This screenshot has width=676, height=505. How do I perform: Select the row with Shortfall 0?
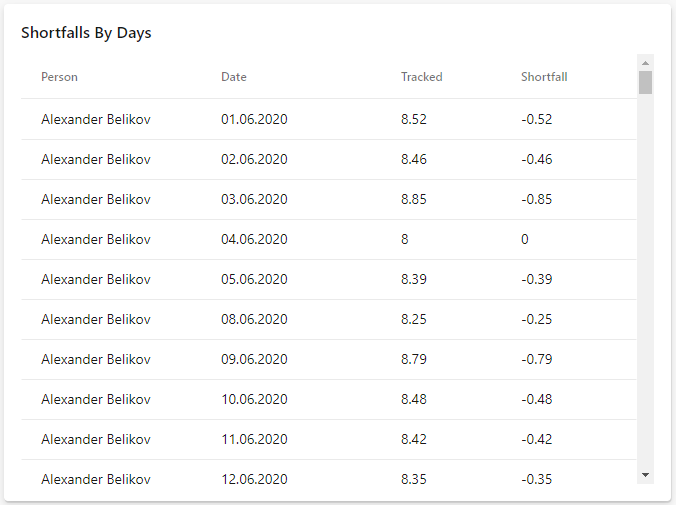click(x=329, y=239)
